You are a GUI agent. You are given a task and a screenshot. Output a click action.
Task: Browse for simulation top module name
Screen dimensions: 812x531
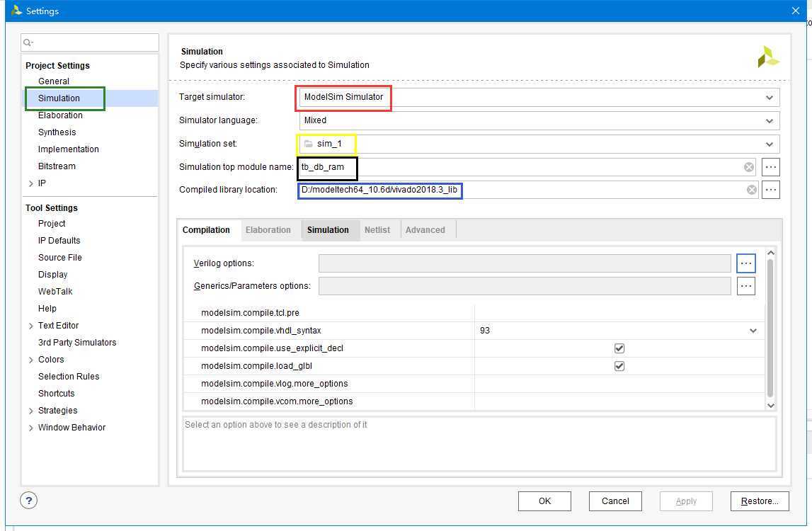pyautogui.click(x=770, y=167)
